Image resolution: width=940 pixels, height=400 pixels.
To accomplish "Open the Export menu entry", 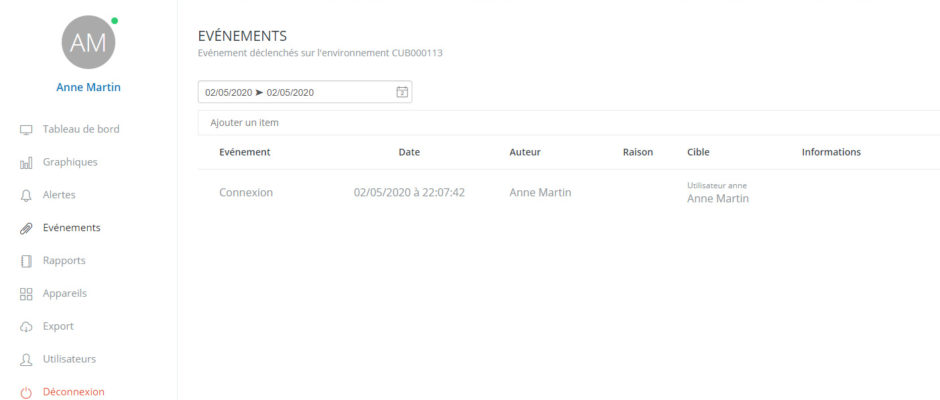I will click(58, 326).
